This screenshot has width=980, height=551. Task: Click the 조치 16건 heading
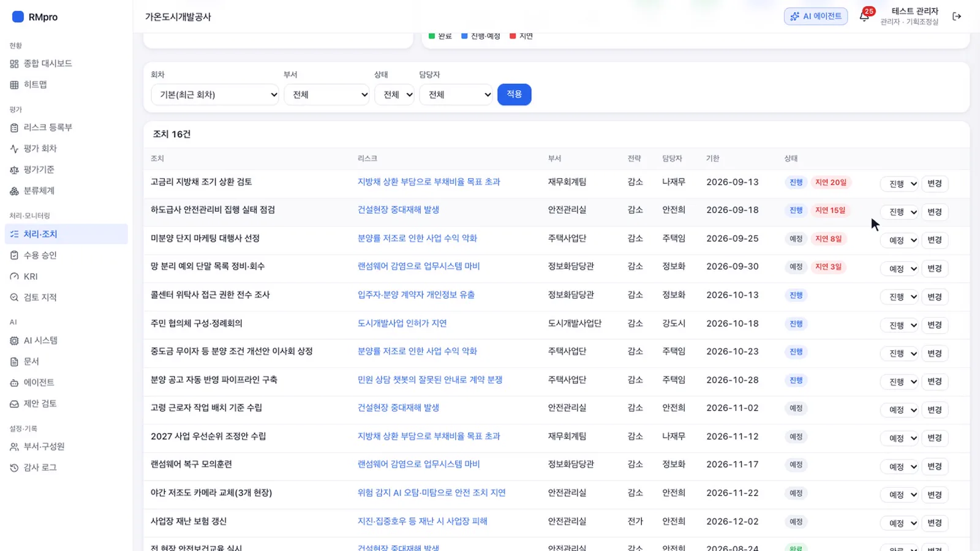(x=171, y=134)
